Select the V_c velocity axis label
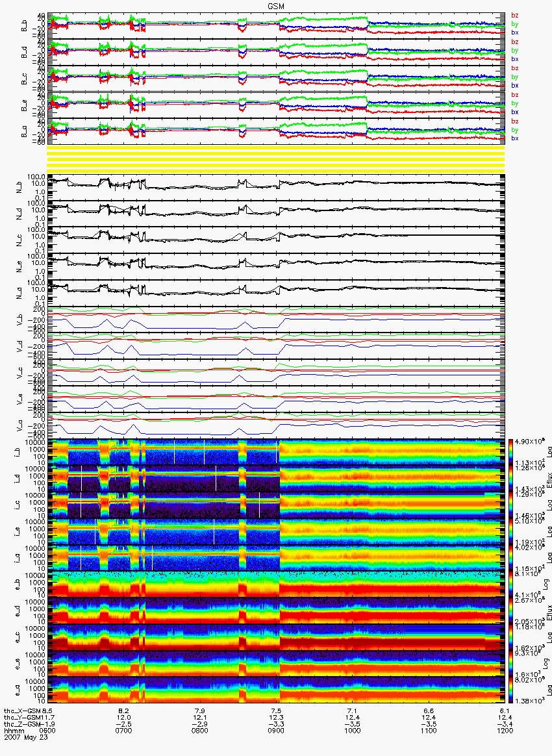The width and height of the screenshot is (552, 756). coord(19,373)
